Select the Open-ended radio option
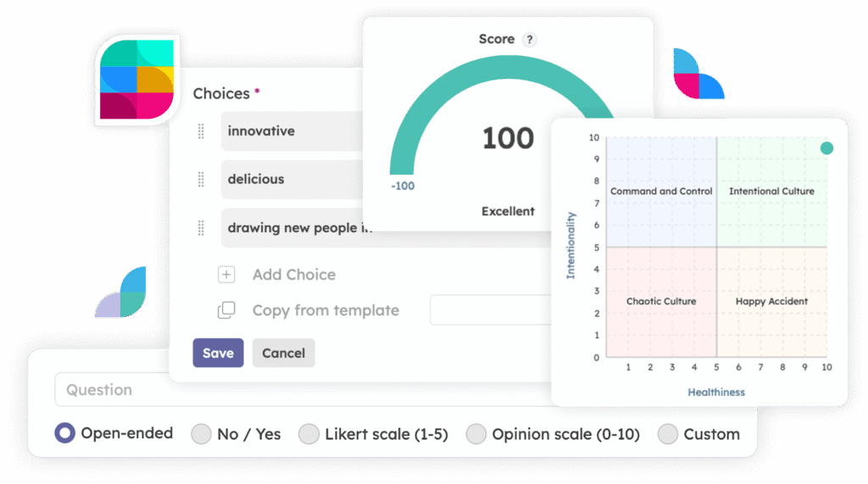 (64, 433)
